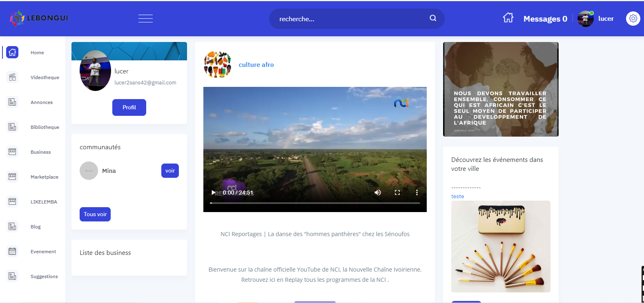Screen dimensions: 644x303
Task: Toggle fullscreen on the video player
Action: 397,192
